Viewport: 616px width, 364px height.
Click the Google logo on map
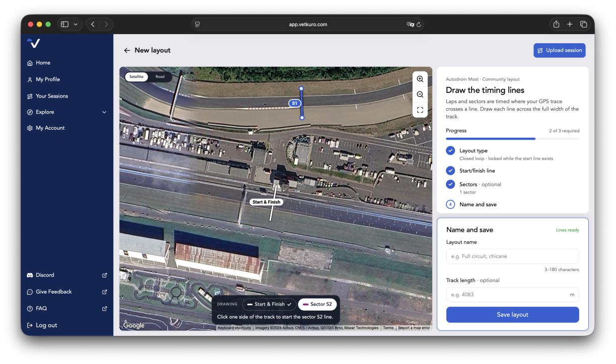pos(134,325)
